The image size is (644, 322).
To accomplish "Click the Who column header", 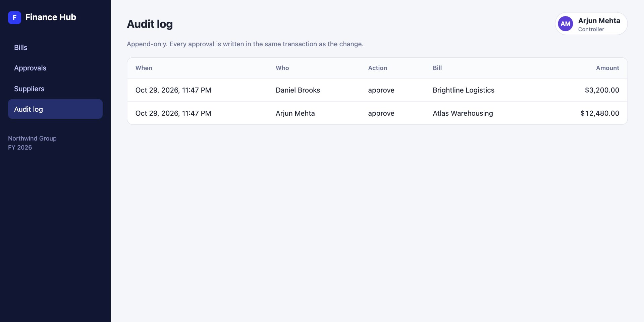I will [282, 68].
